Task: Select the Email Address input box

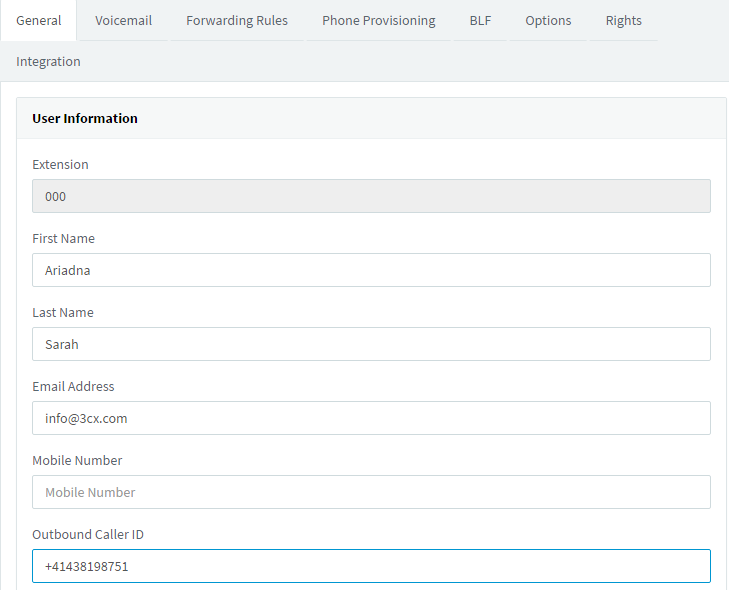Action: click(x=371, y=418)
